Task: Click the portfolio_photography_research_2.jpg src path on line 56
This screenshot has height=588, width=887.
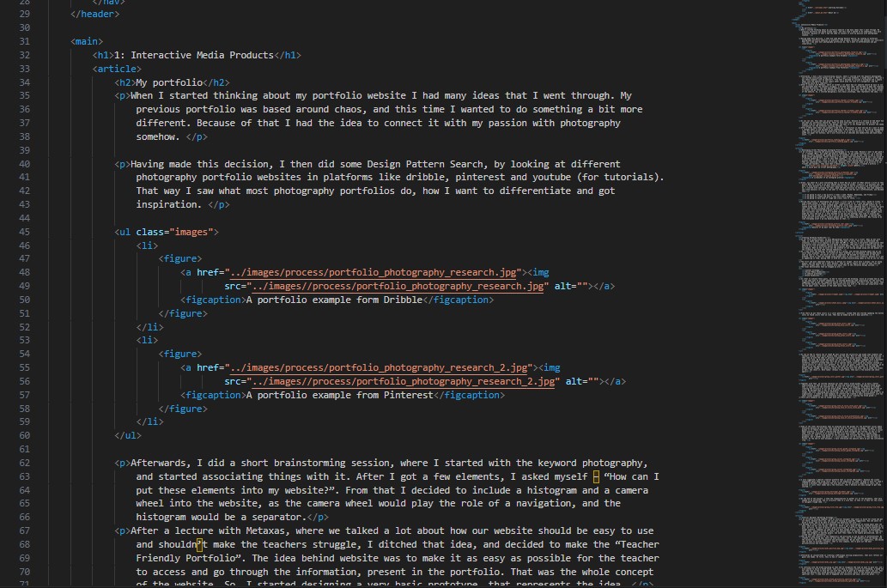Action: click(x=404, y=381)
